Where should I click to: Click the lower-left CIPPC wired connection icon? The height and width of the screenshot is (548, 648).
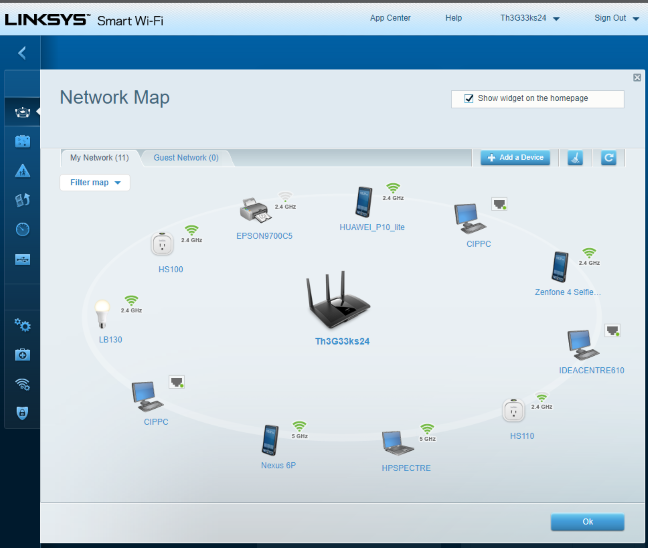coord(177,382)
